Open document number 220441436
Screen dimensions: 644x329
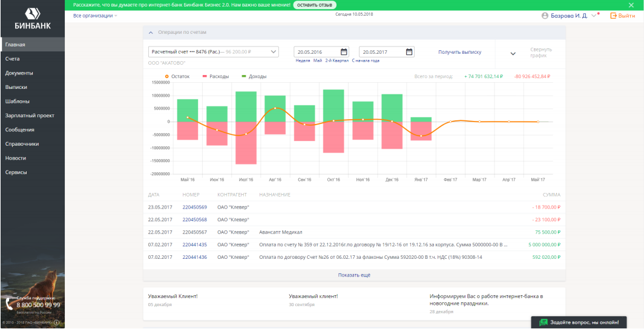195,257
